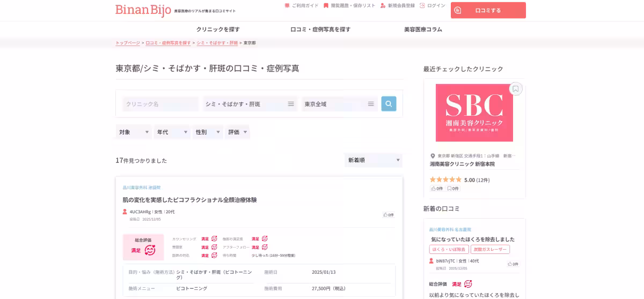Screen dimensions: 644x299
Task: Click the speech bubble icon in 口コミする button
Action: 458,10
